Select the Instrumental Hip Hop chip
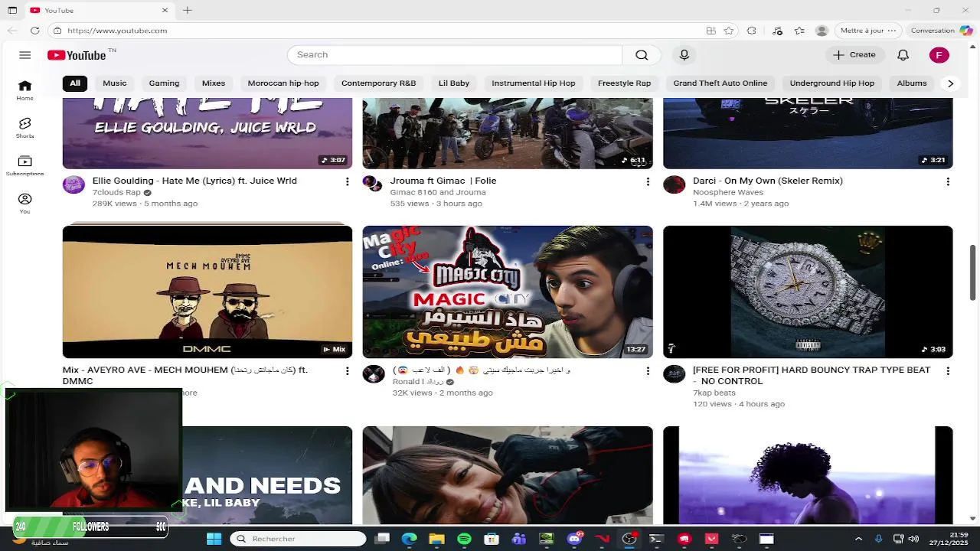980x551 pixels. coord(534,83)
